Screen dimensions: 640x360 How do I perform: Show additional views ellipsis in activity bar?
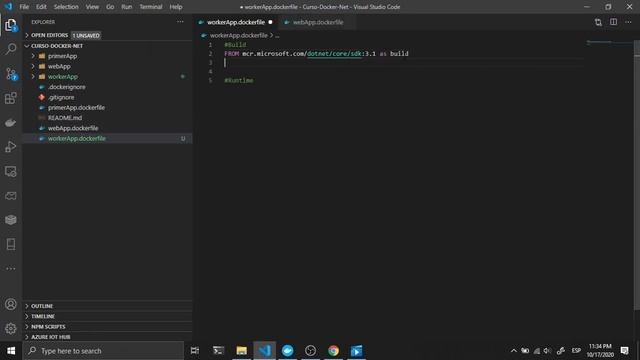11,269
